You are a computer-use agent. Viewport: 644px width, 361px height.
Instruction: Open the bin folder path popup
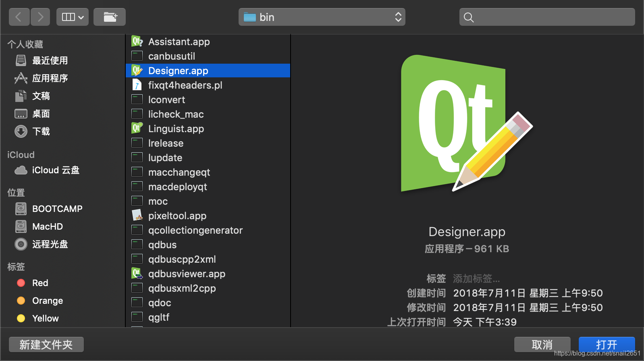coord(322,17)
